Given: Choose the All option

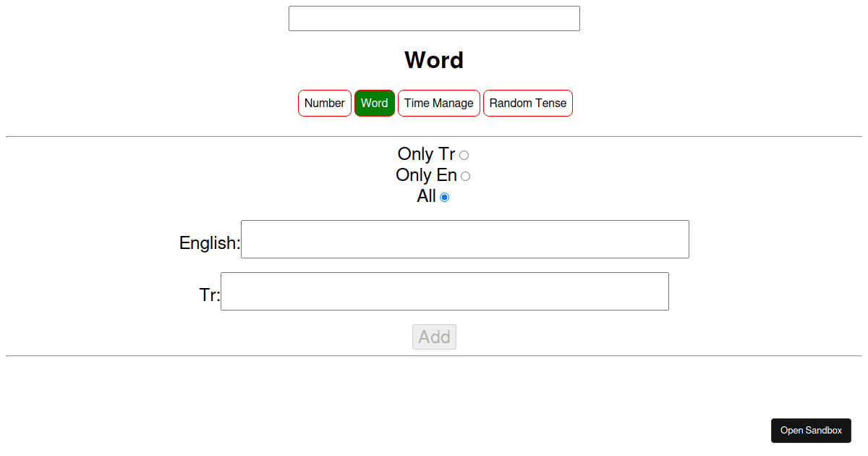Looking at the screenshot, I should point(444,196).
